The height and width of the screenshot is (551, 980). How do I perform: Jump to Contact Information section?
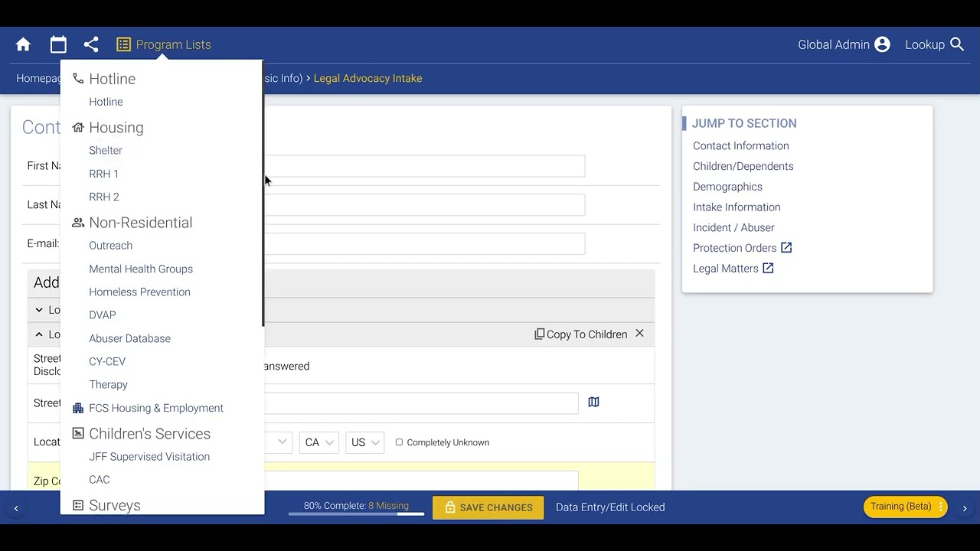tap(741, 145)
